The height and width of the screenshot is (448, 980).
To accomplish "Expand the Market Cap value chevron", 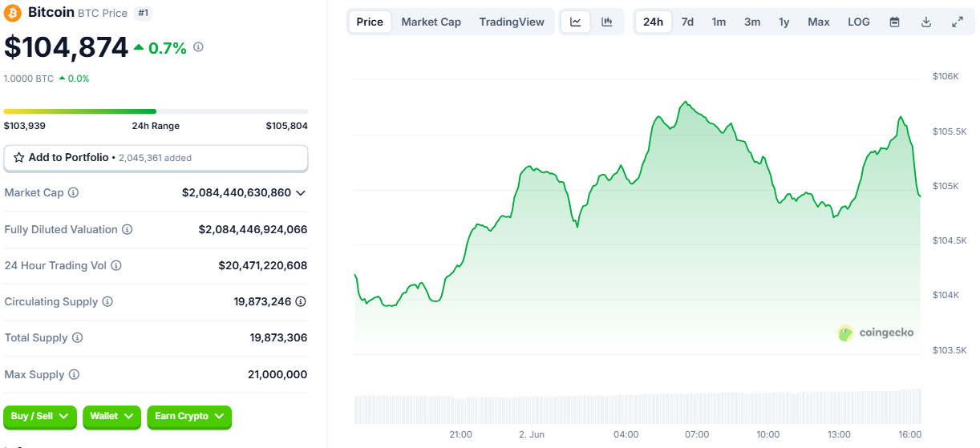I will click(x=301, y=193).
